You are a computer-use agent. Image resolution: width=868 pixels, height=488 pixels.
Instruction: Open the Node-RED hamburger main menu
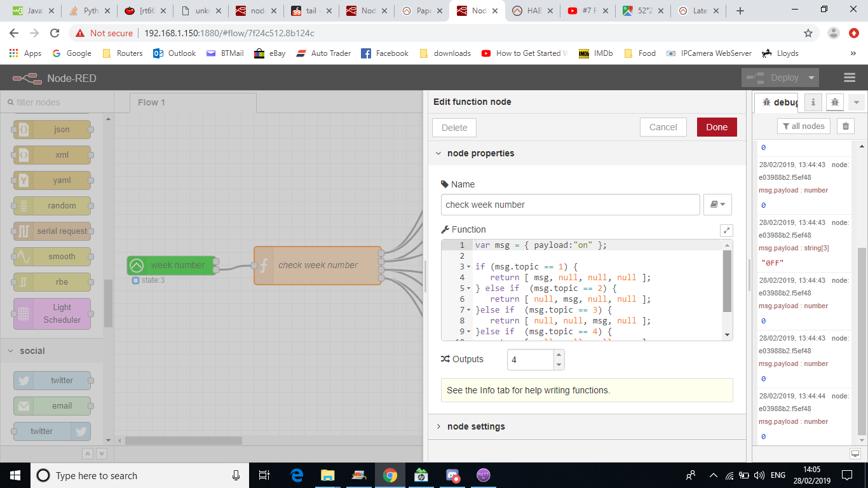point(850,78)
